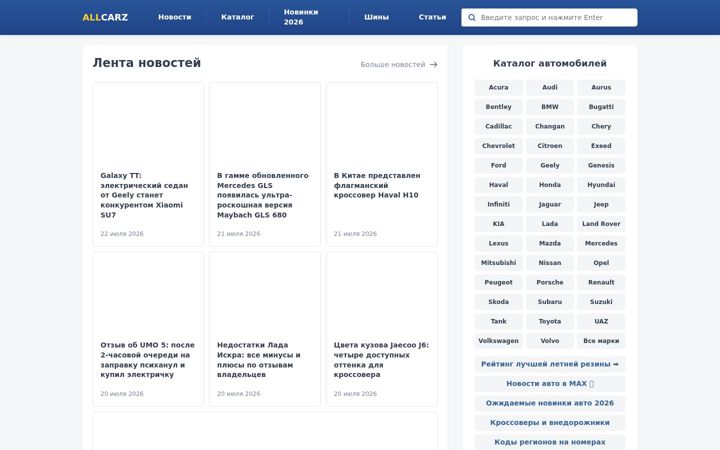Choose the Cadillac brand button
The width and height of the screenshot is (720, 450).
498,126
